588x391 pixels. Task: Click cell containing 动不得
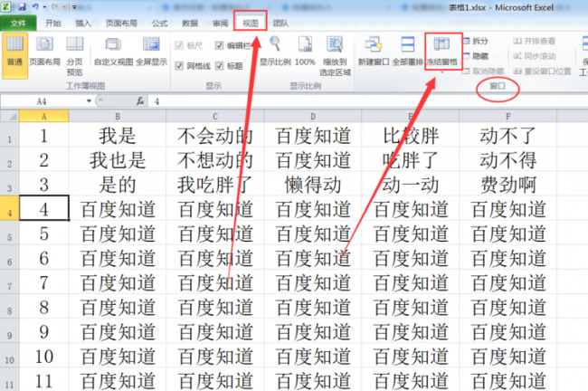click(508, 159)
